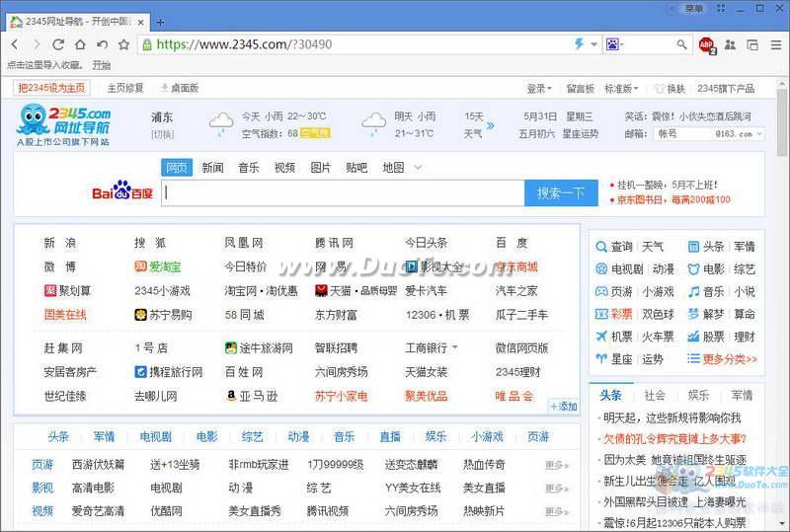Click the 查询 magnifier icon in sidebar
The height and width of the screenshot is (532, 790).
coord(601,247)
